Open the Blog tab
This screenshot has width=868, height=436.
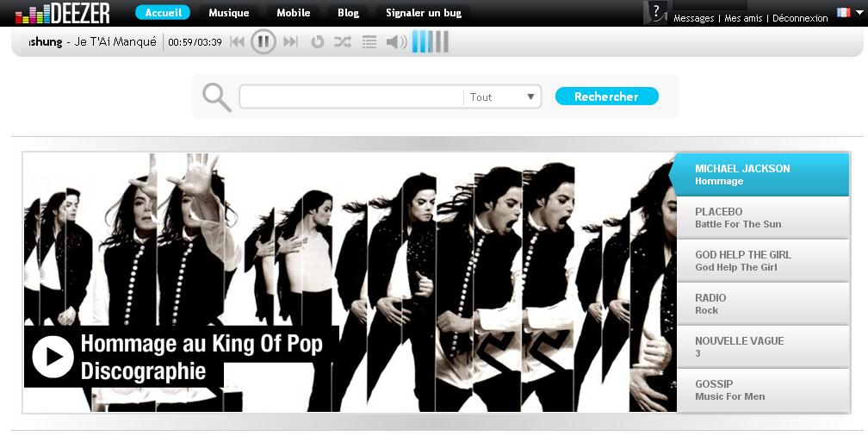tap(348, 13)
